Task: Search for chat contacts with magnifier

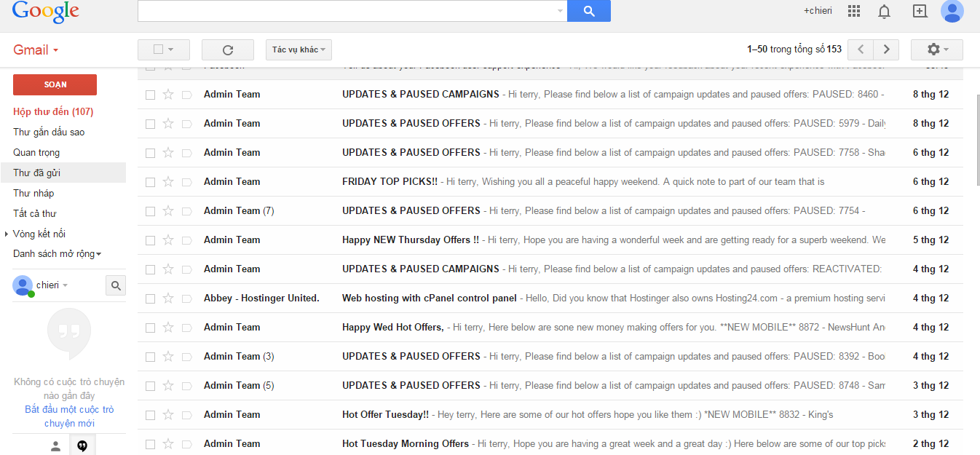Action: tap(116, 285)
